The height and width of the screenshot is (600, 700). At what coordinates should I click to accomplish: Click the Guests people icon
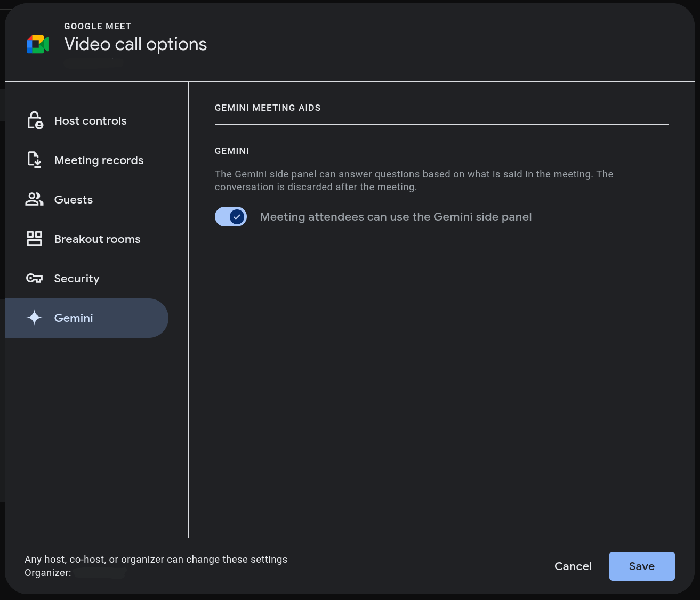click(34, 199)
